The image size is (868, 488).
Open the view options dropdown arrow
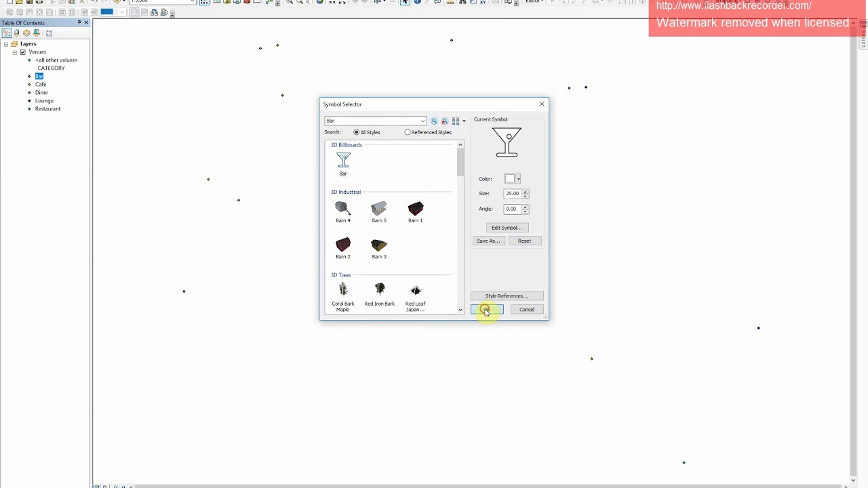click(x=464, y=121)
